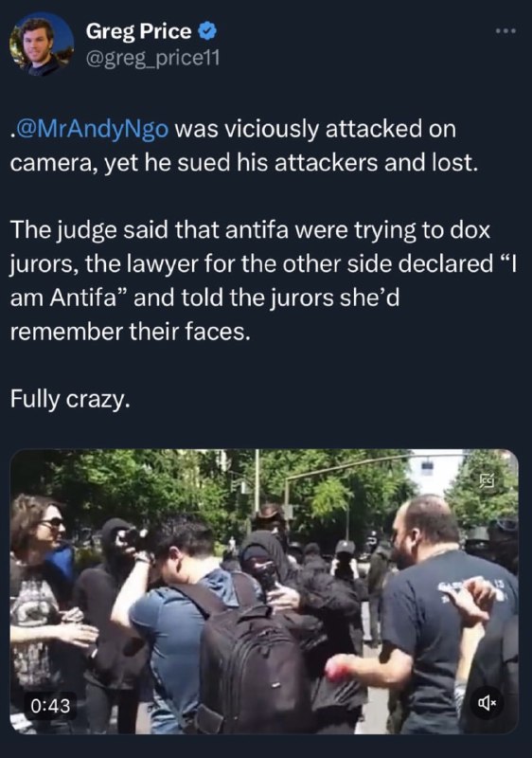This screenshot has width=532, height=758.
Task: Click the blue verified badge beside Greg Price
Action: pyautogui.click(x=207, y=31)
